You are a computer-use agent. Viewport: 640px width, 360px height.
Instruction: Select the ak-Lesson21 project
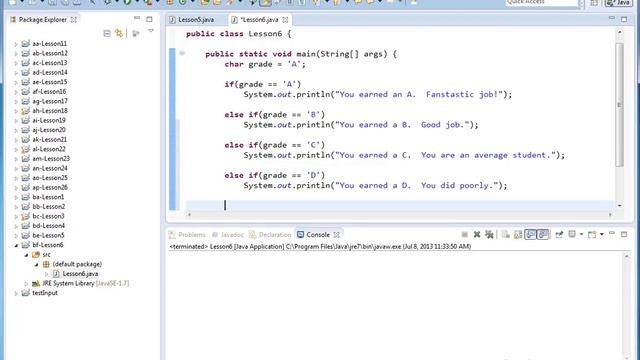[x=49, y=139]
